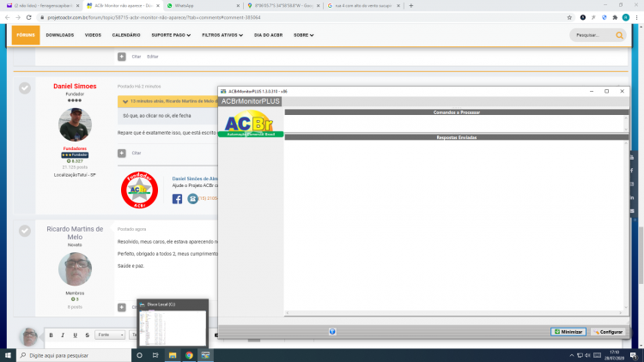Open a new browser tab
Screen dimensions: 644x362
click(x=411, y=6)
